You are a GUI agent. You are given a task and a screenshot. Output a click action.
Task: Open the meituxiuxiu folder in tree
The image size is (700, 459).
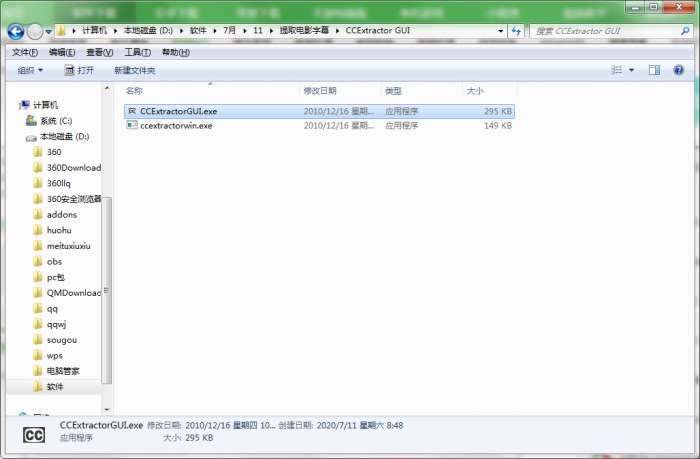[68, 246]
